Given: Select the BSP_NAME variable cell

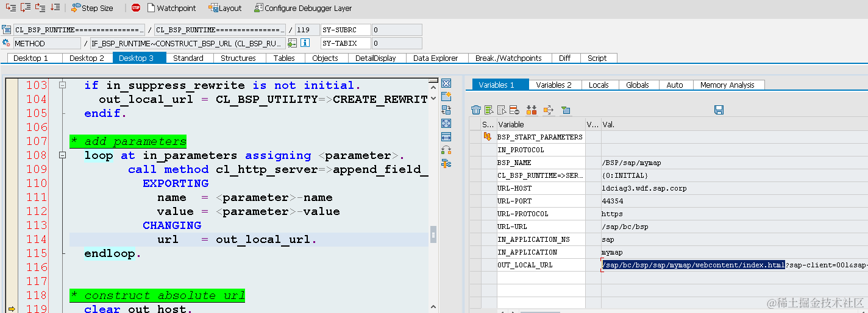Looking at the screenshot, I should (x=541, y=163).
